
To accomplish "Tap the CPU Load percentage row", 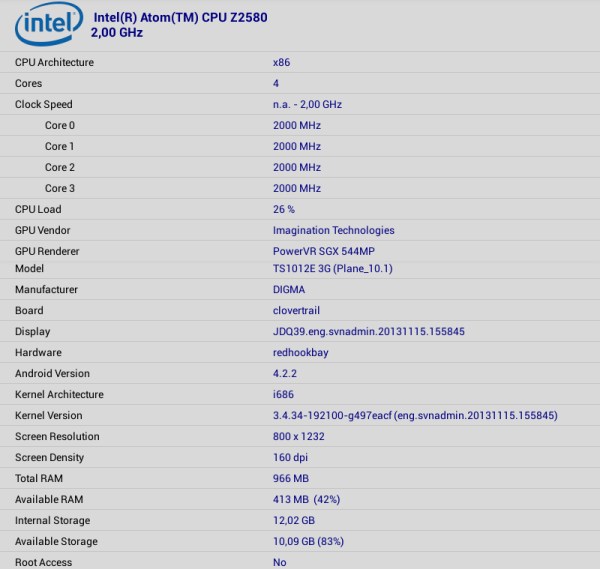I will point(300,209).
